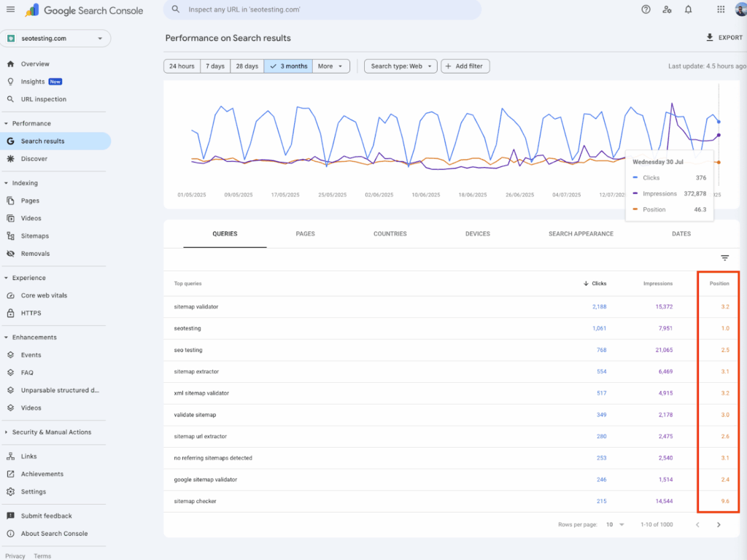
Task: Click the Links network icon
Action: pos(10,456)
